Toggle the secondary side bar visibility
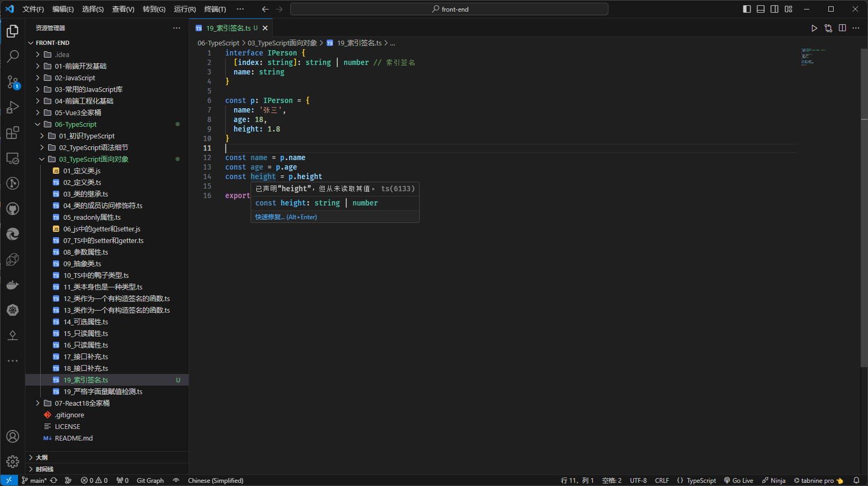The image size is (868, 486). pyautogui.click(x=774, y=9)
